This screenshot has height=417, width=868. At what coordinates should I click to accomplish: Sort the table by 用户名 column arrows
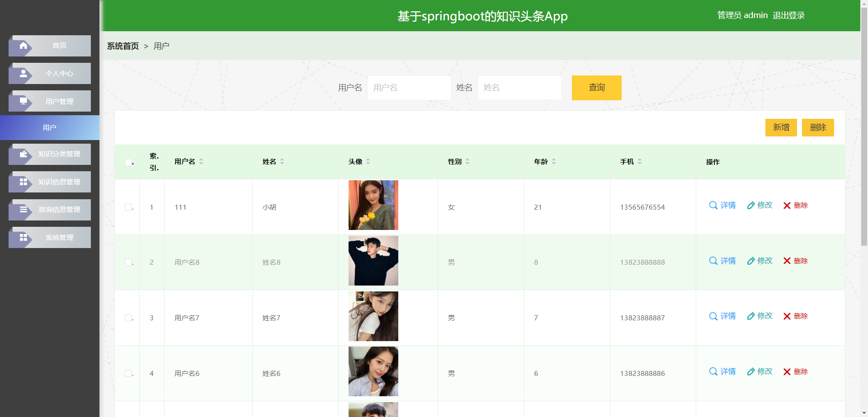tap(201, 161)
